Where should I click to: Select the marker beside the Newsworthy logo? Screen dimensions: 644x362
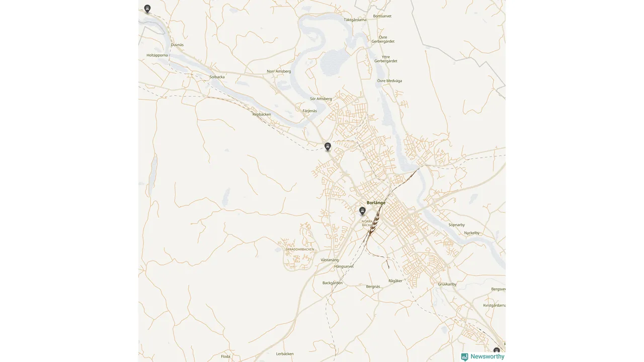[x=497, y=351]
